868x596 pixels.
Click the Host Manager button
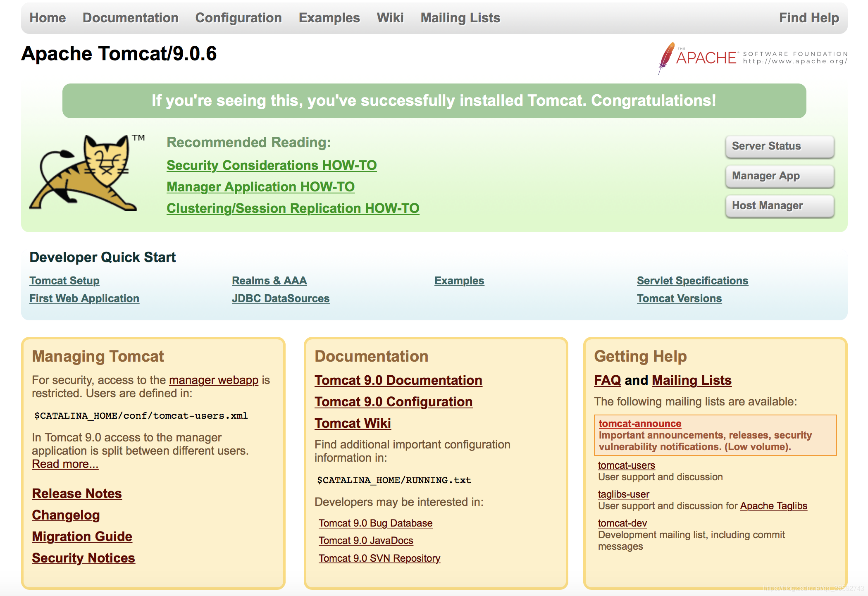[x=779, y=206]
